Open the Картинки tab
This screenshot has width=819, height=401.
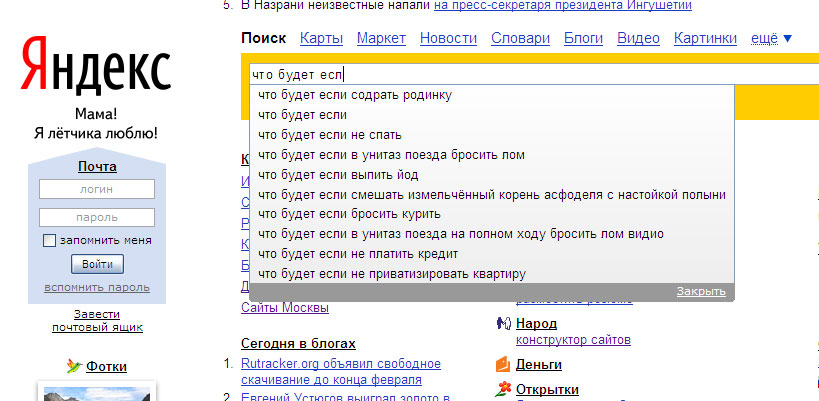705,38
